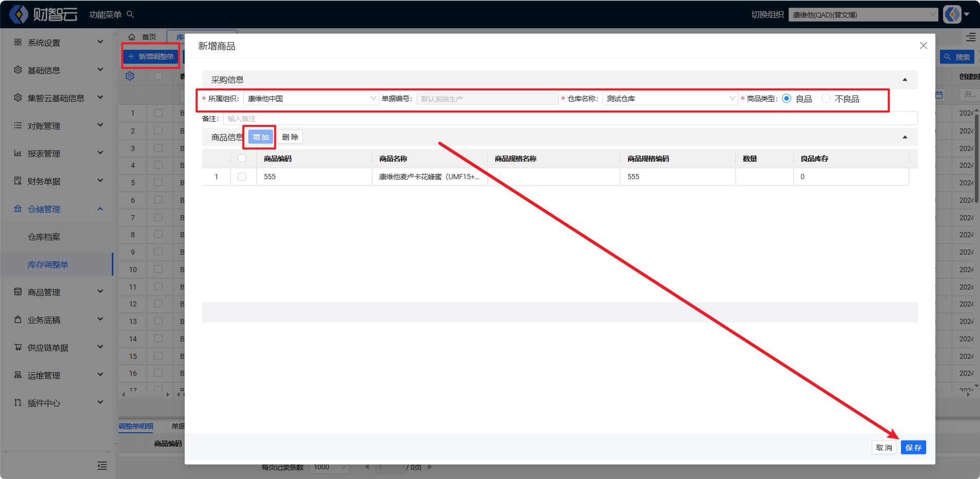
Task: Click the 备注 input field
Action: (x=570, y=119)
